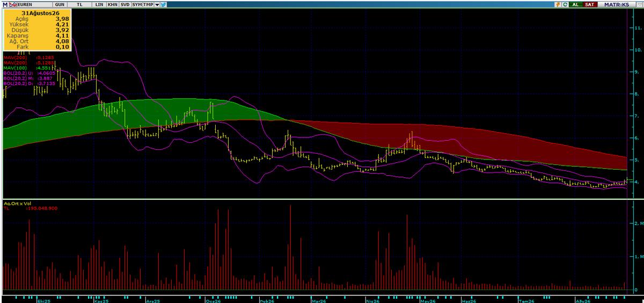Viewport: 644px width, 303px height.
Task: Click the TL :195.048.900 volume value
Action: tap(31, 209)
